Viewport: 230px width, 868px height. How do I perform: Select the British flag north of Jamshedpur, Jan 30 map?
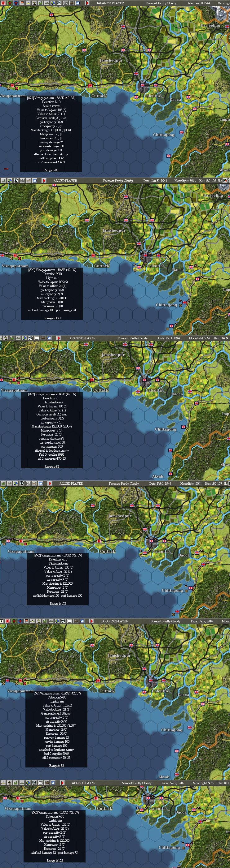click(x=123, y=50)
